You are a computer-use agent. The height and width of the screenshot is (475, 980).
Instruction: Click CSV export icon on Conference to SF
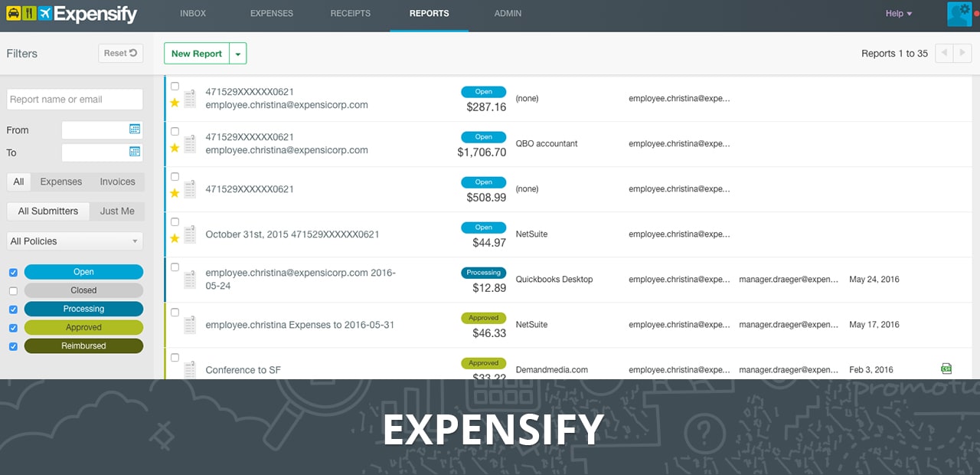(946, 369)
